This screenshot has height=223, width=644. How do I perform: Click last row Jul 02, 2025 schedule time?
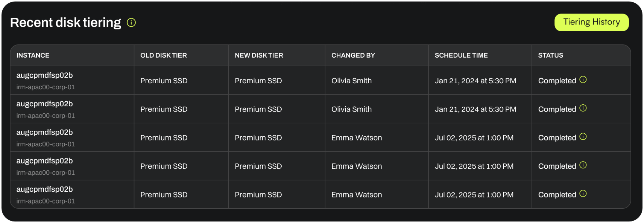474,195
